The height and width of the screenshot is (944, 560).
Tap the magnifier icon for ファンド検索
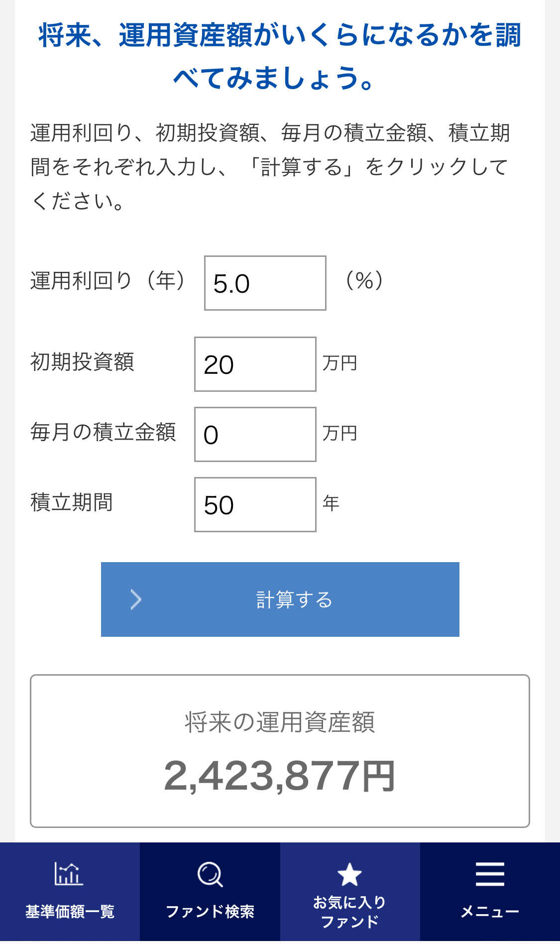(x=210, y=874)
